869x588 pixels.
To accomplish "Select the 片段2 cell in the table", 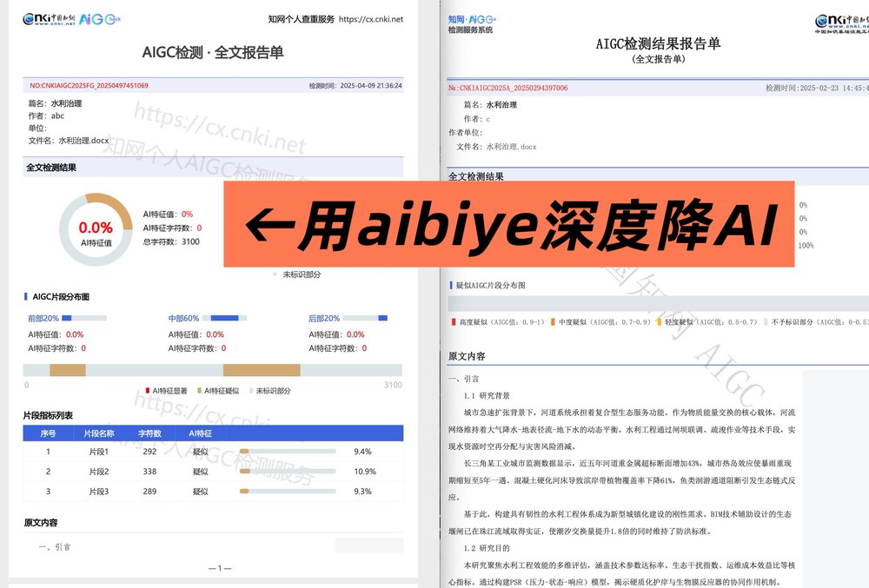I will pyautogui.click(x=99, y=471).
